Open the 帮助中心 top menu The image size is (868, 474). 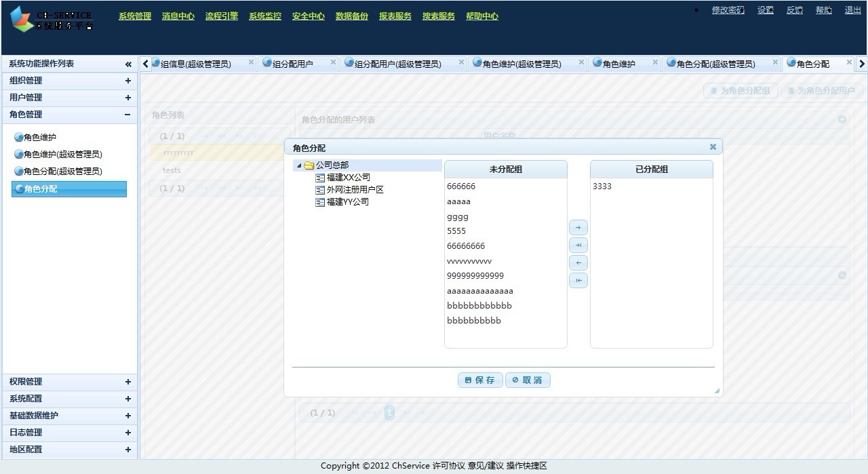(482, 16)
